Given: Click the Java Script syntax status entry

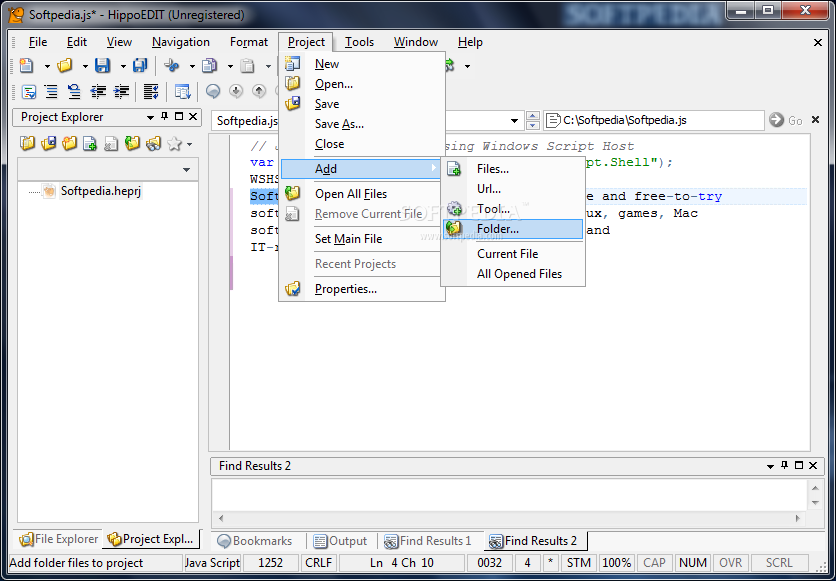Looking at the screenshot, I should [212, 563].
